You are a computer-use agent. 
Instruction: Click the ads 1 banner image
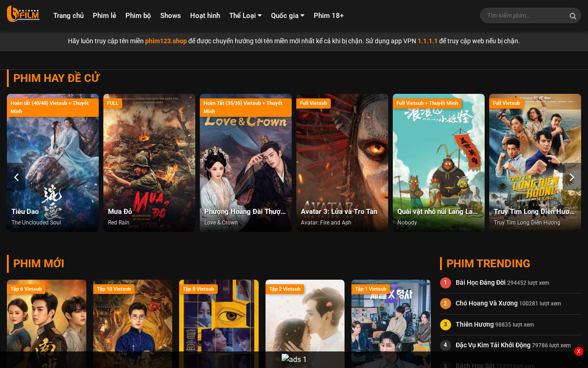click(294, 359)
